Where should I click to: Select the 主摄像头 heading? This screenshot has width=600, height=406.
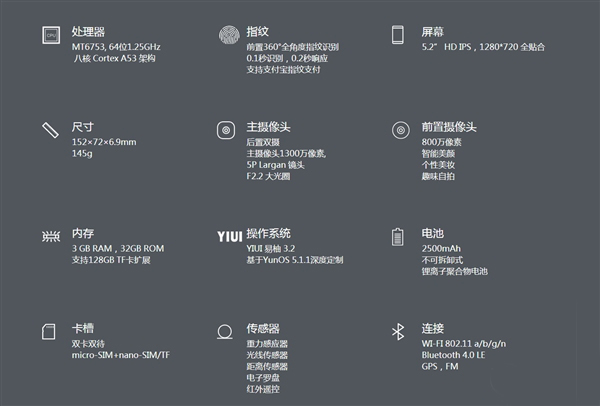coord(269,127)
